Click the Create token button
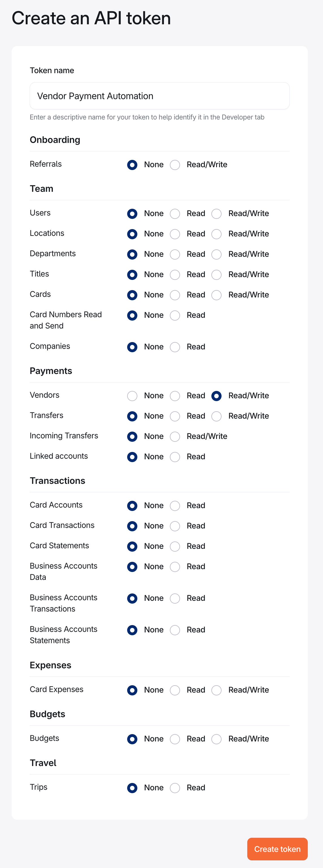Viewport: 323px width, 868px height. click(x=277, y=849)
